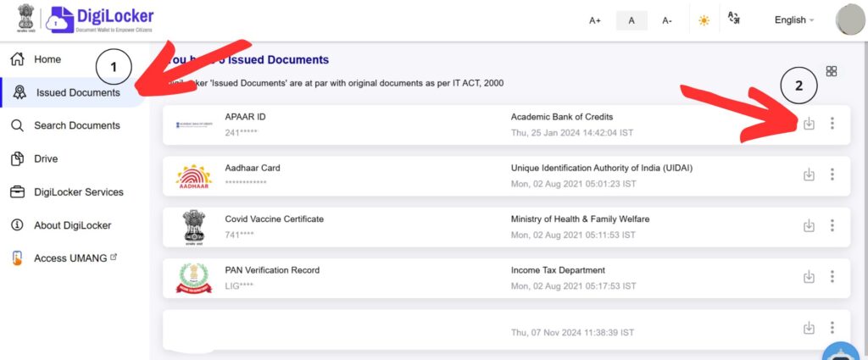The height and width of the screenshot is (360, 868).
Task: Download the document dated 07 Nov 2024
Action: [x=809, y=328]
